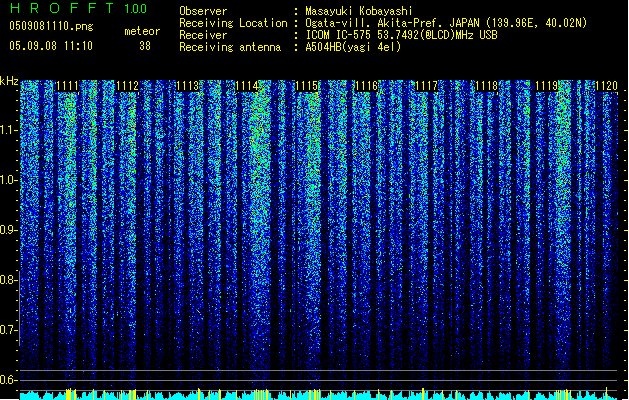Click the 0.9 kHz axis tick label
Viewport: 629px width, 400px height.
9,230
